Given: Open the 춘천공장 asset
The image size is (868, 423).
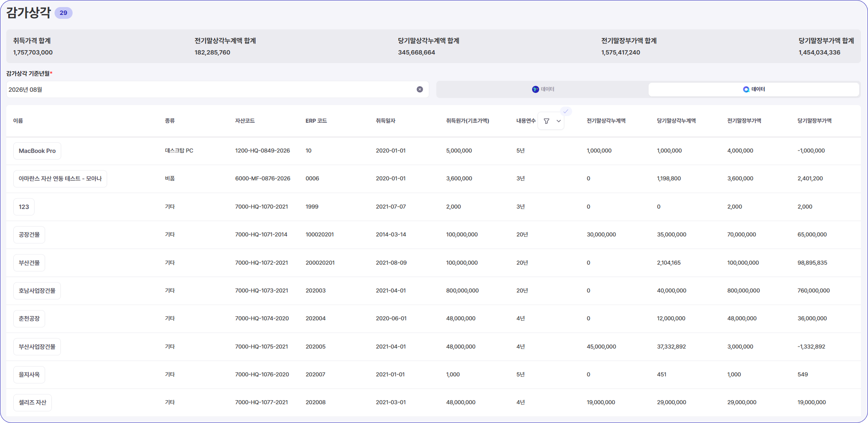Looking at the screenshot, I should [x=29, y=319].
